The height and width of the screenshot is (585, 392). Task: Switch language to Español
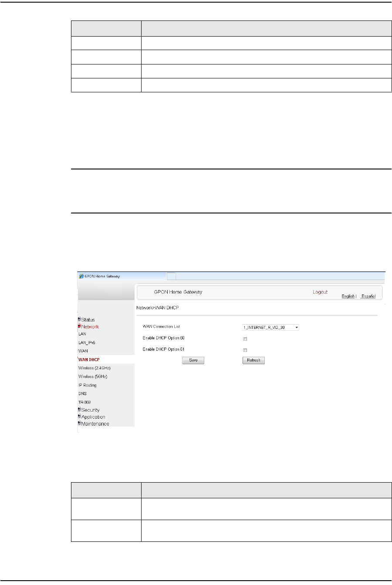pyautogui.click(x=368, y=296)
